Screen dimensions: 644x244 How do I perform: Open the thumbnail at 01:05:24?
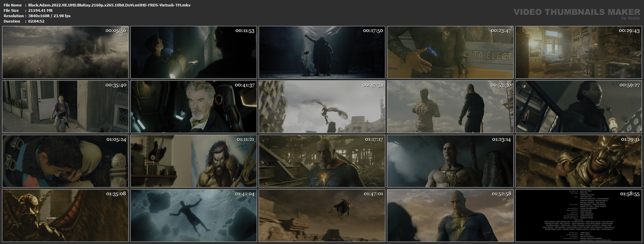(65, 160)
